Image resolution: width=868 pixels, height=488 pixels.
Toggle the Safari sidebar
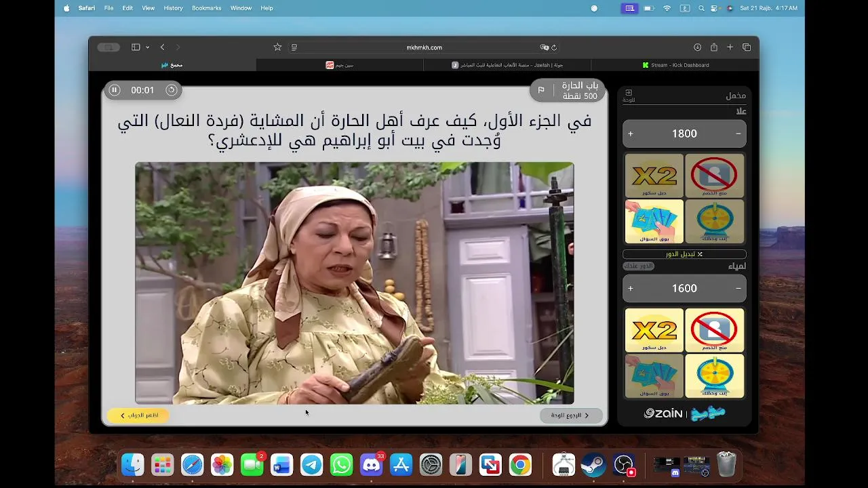(x=136, y=47)
